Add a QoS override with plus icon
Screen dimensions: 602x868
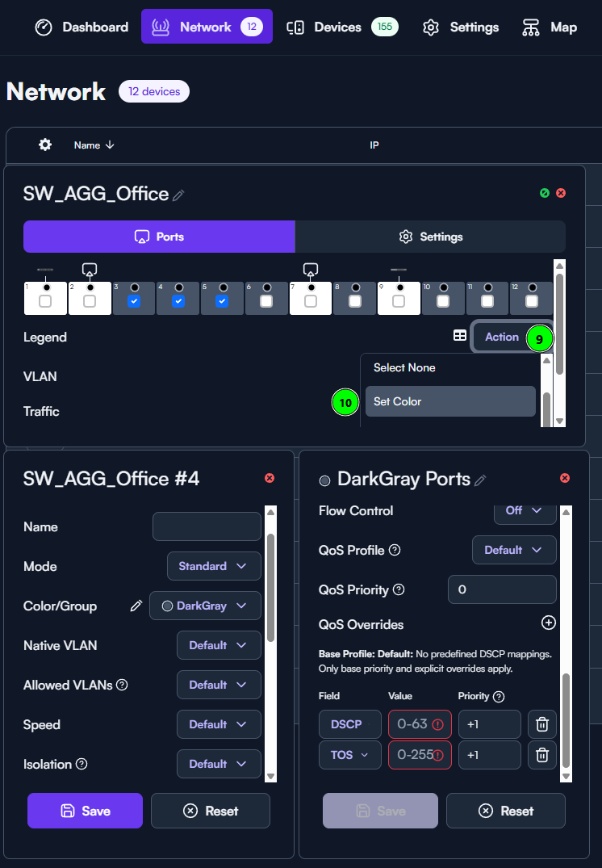coord(548,623)
